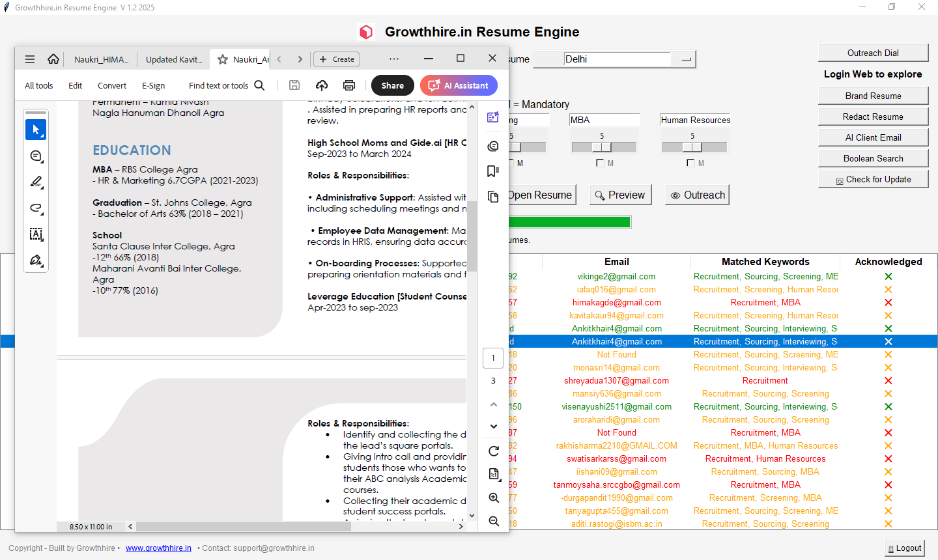Open Acrobat more options ellipsis
This screenshot has height=560, width=938.
pos(394,59)
